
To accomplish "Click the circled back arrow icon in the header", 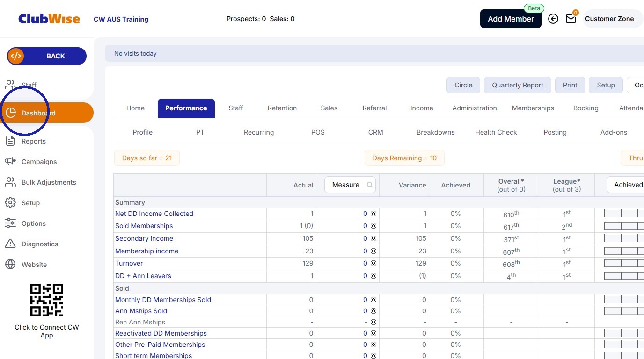I will 553,19.
